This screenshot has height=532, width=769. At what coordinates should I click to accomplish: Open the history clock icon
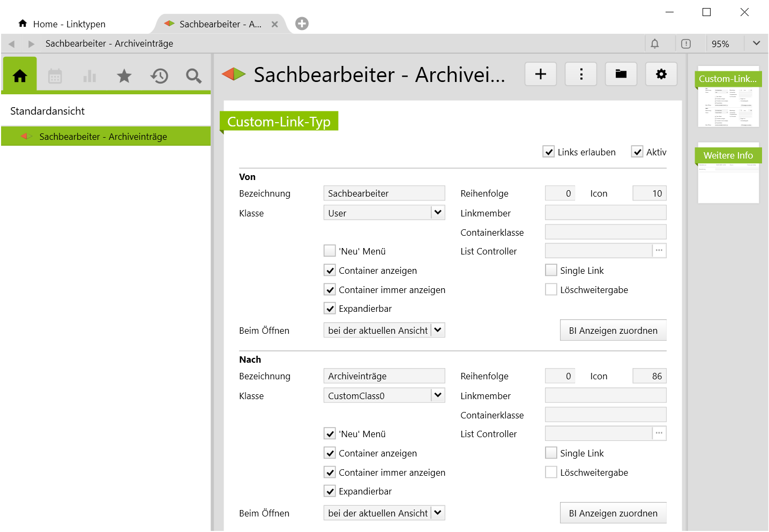tap(159, 76)
